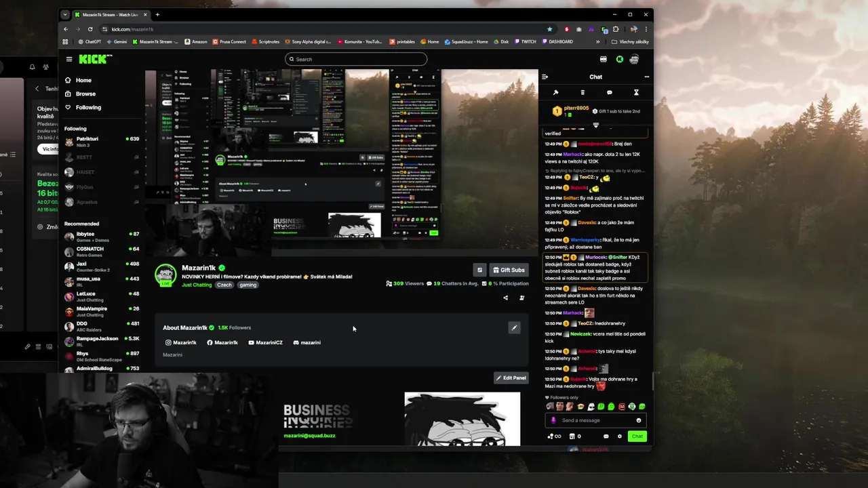Open a new Chrome tab
This screenshot has width=868, height=488.
click(157, 14)
